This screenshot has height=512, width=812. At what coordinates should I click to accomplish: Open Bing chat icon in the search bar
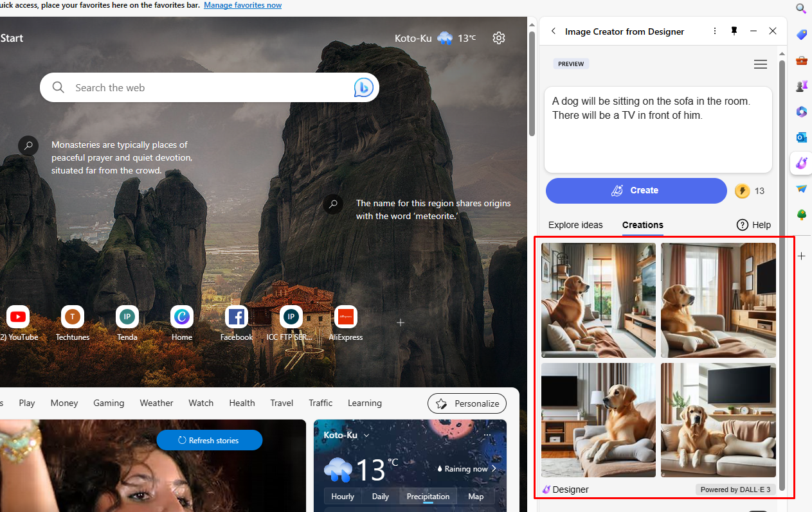[363, 87]
